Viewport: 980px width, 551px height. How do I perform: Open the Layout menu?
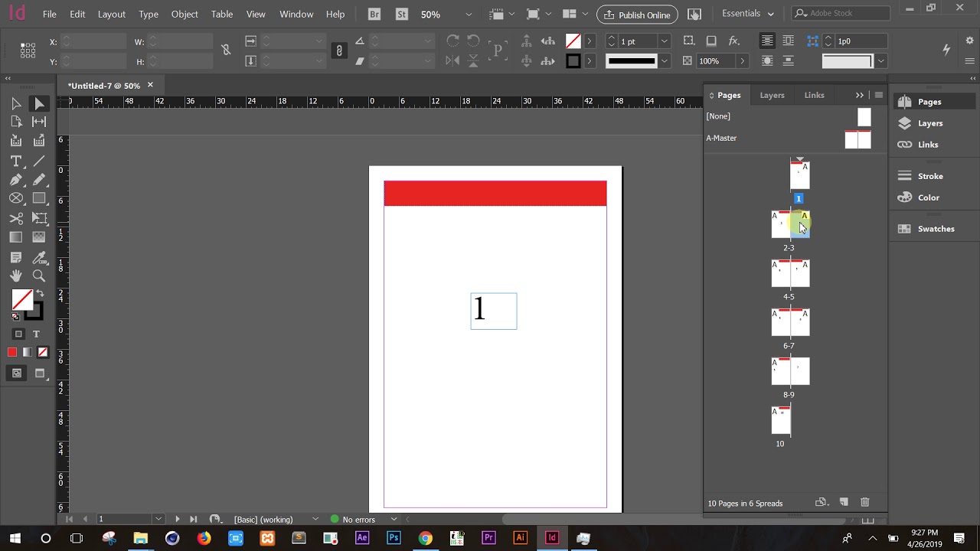pyautogui.click(x=112, y=14)
